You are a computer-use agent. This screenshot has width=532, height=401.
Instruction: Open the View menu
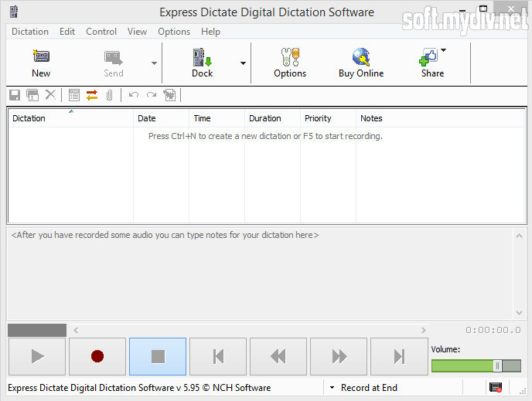(137, 32)
